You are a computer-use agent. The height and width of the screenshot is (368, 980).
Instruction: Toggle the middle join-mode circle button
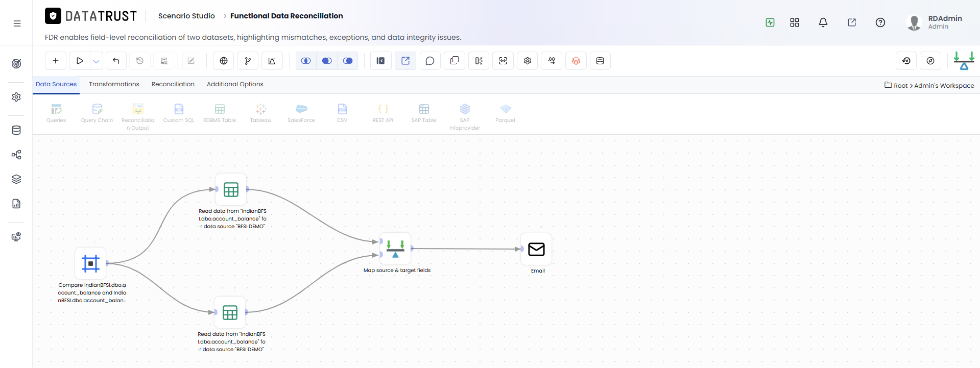[x=327, y=61]
